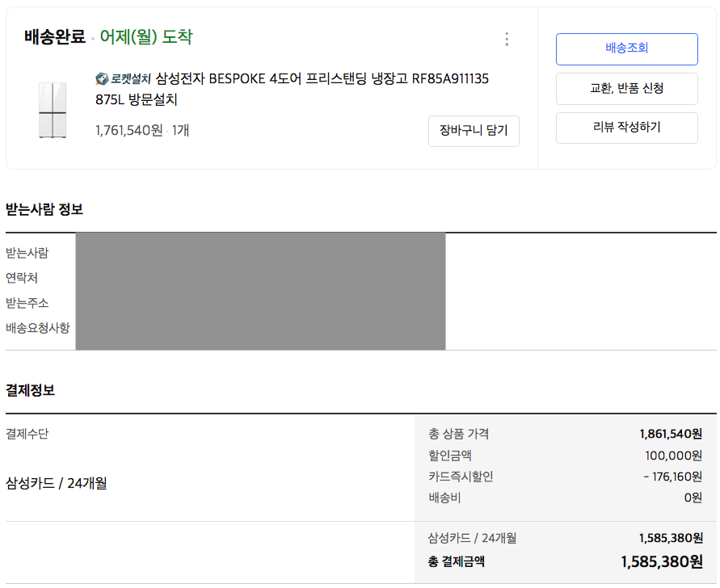Click the 연락처 row label
Screen dimensions: 720x588
(22, 278)
